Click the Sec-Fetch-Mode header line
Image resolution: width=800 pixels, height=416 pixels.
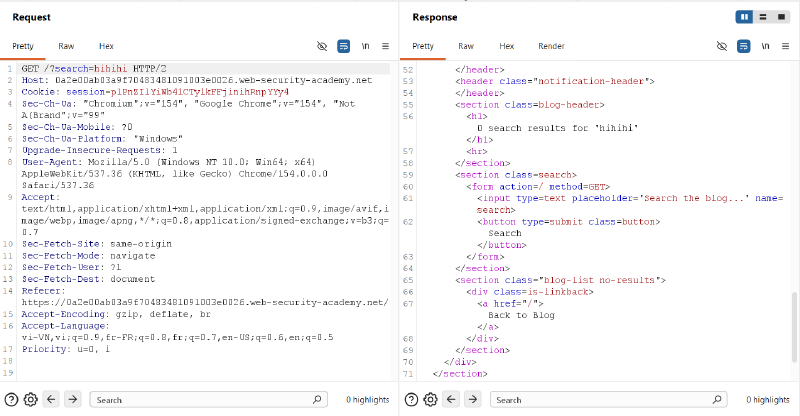(x=88, y=256)
